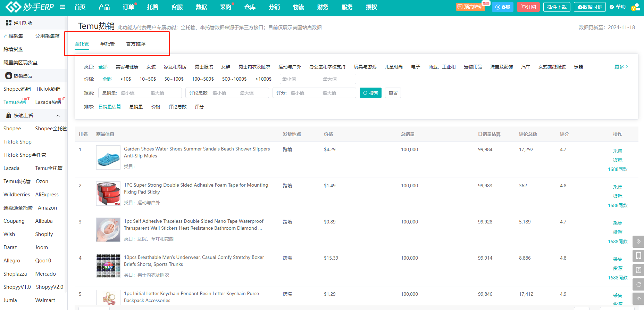The height and width of the screenshot is (310, 644).
Task: Sort results by 评论总数
Action: click(x=177, y=107)
